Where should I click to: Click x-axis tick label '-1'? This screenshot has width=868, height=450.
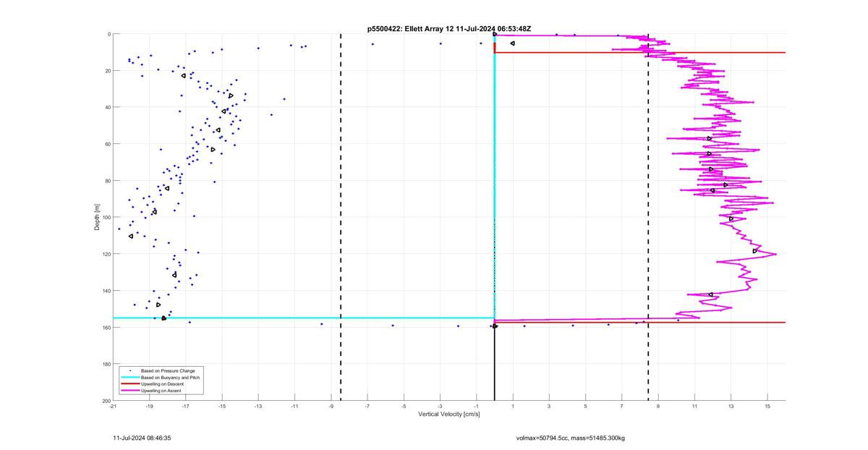point(477,407)
